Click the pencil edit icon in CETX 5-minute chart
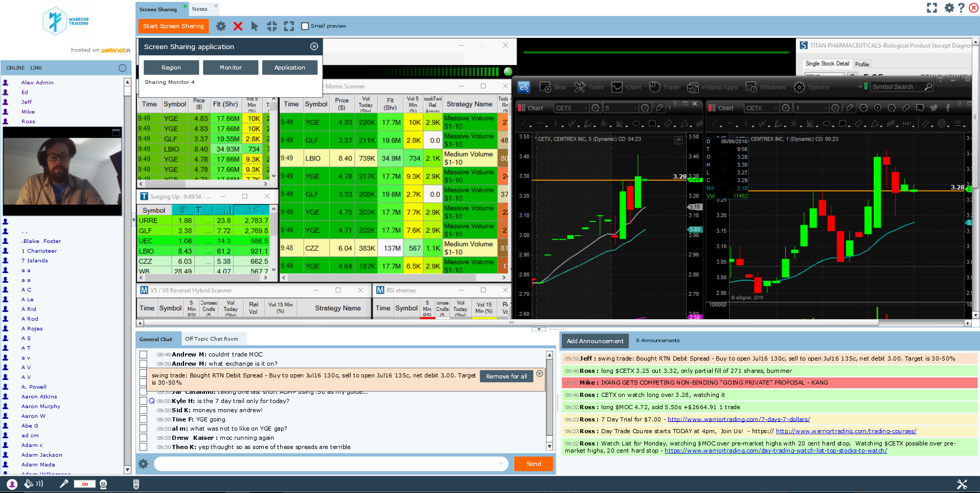980x493 pixels. click(x=659, y=108)
